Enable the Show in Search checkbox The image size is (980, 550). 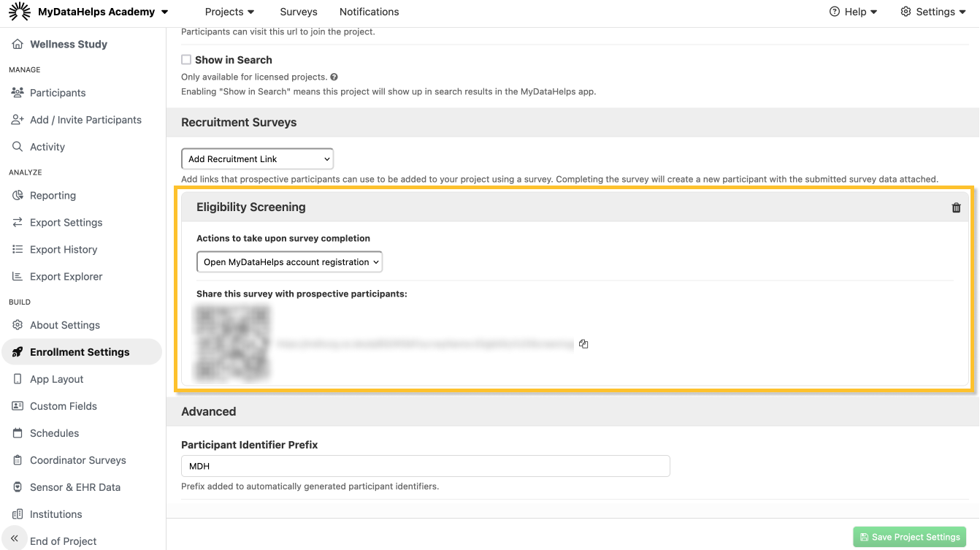[186, 60]
